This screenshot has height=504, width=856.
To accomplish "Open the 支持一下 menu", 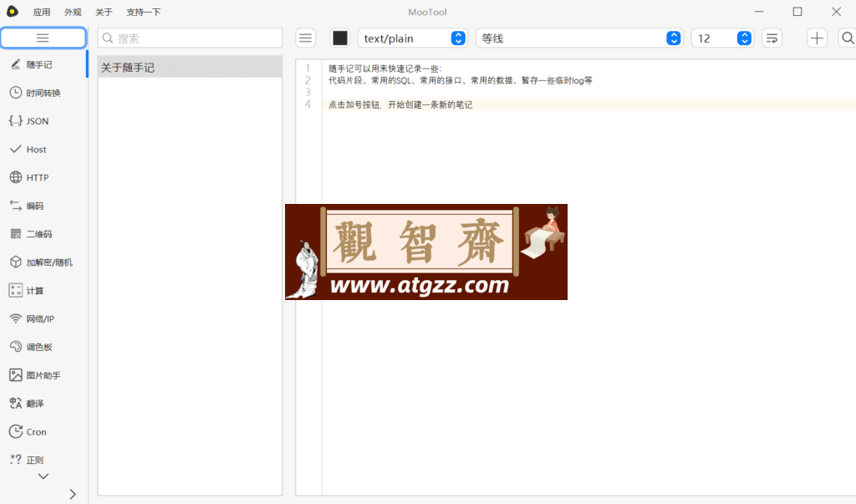I will click(144, 12).
